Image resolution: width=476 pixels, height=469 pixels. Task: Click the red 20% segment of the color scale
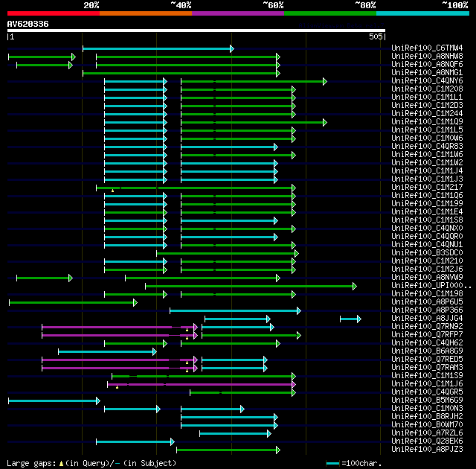coord(54,13)
